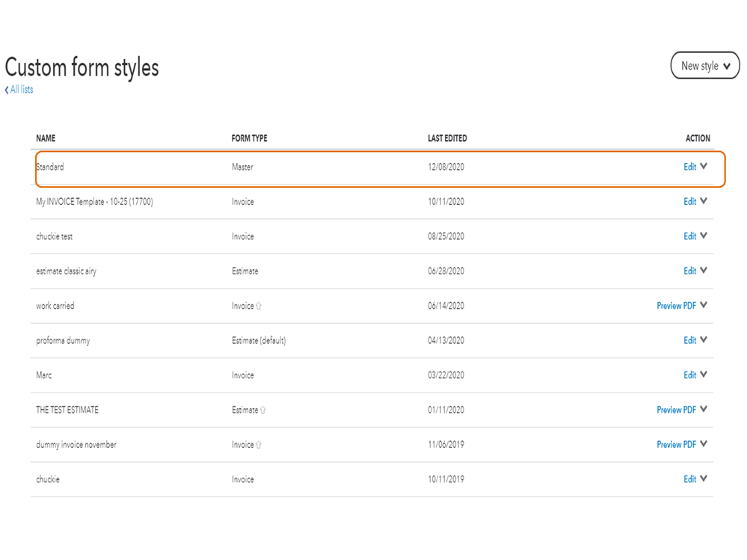Open the New style dropdown button
Viewport: 747px width, 560px height.
click(x=704, y=66)
